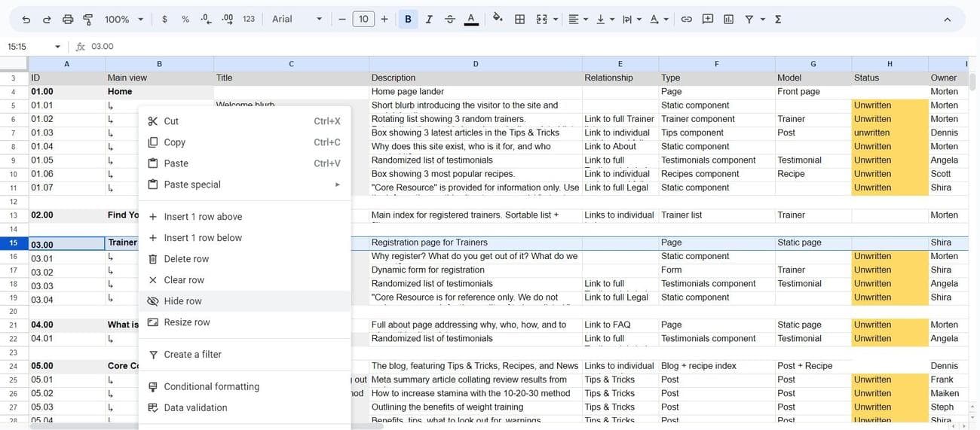
Task: Collapse the toolbar with the chevron-up button
Action: 948,19
